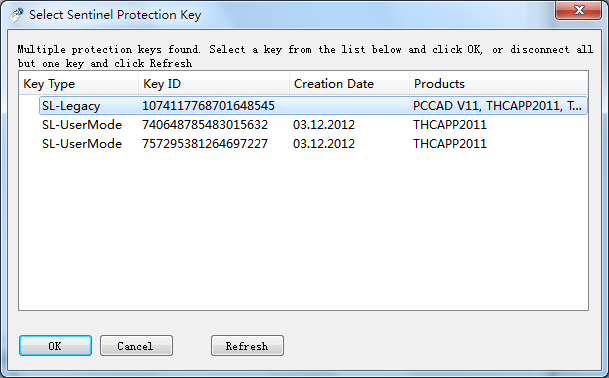This screenshot has width=609, height=378.
Task: Click the Sentinel key icon in title bar
Action: [x=16, y=15]
